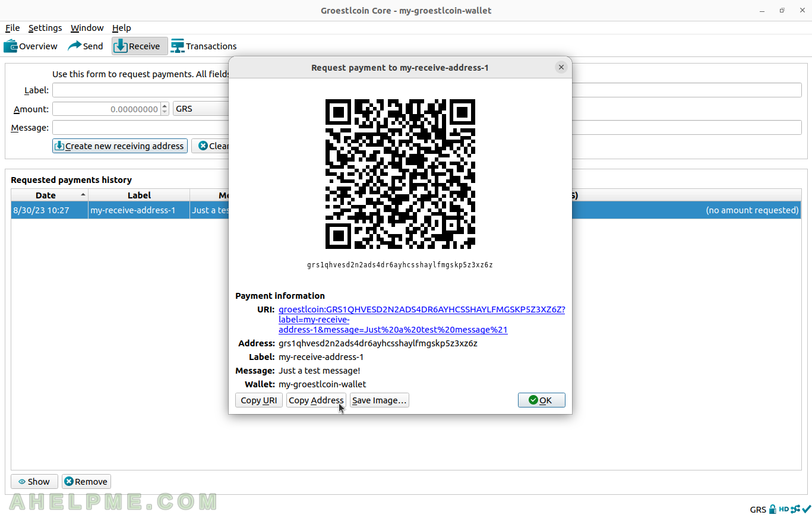Image resolution: width=812 pixels, height=518 pixels.
Task: Click Save Image button
Action: click(x=379, y=400)
